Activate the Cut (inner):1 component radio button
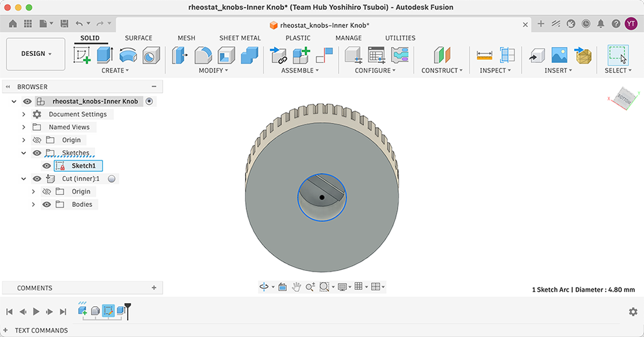This screenshot has width=644, height=337. pos(112,179)
